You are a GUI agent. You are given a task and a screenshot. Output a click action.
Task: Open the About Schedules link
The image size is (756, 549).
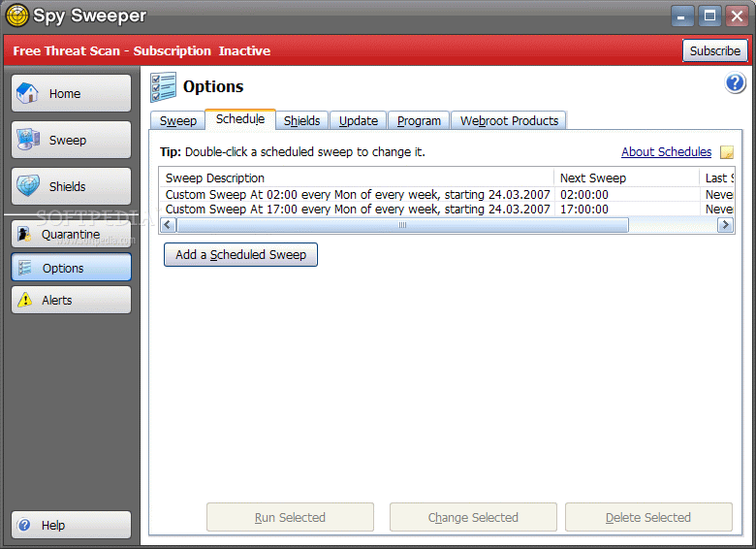[666, 152]
